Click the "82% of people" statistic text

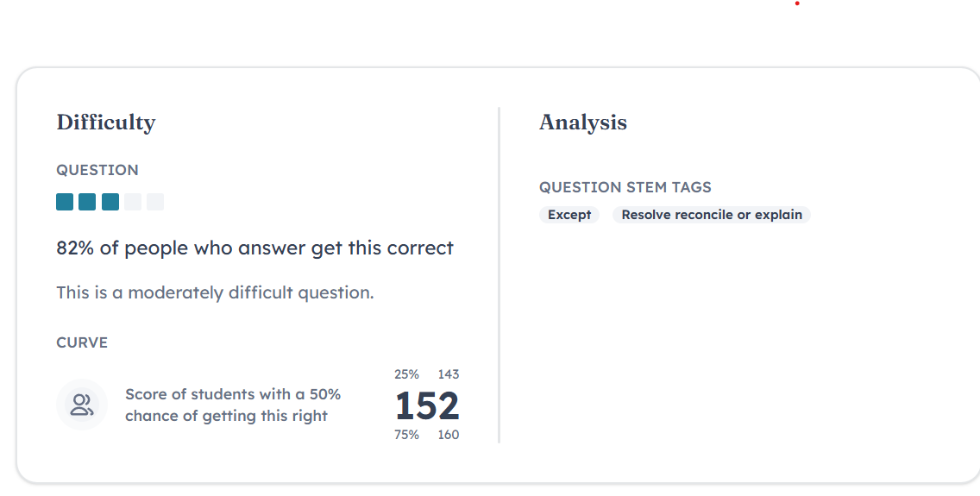[x=254, y=248]
